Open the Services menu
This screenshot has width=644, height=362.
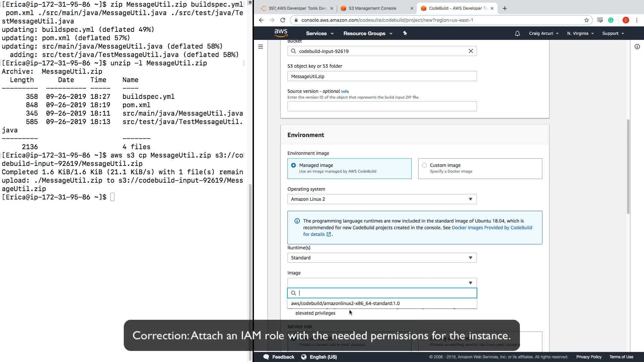(x=319, y=34)
